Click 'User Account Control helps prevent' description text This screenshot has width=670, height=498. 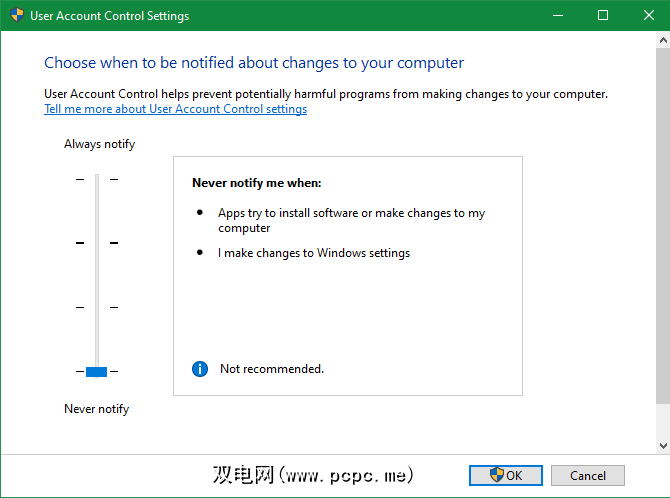(x=326, y=94)
